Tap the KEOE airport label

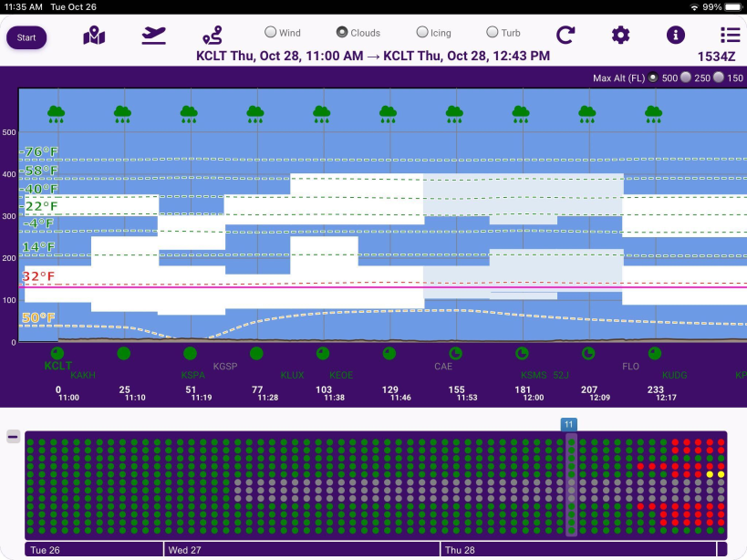click(341, 375)
